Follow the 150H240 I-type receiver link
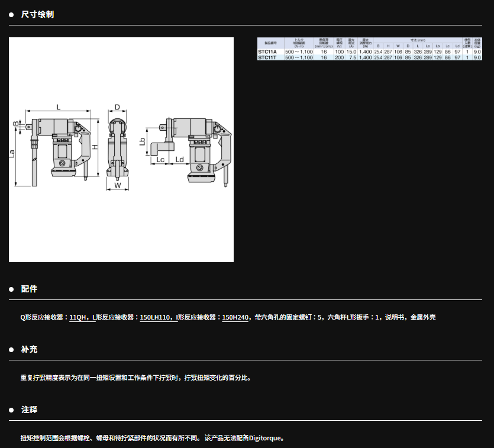 coord(235,317)
